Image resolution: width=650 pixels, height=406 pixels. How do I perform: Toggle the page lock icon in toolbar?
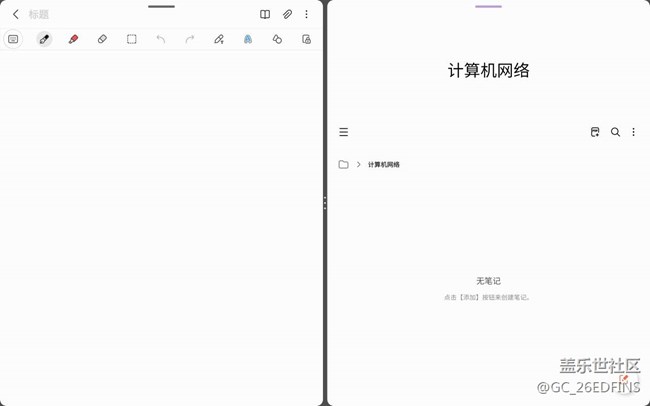coord(306,39)
